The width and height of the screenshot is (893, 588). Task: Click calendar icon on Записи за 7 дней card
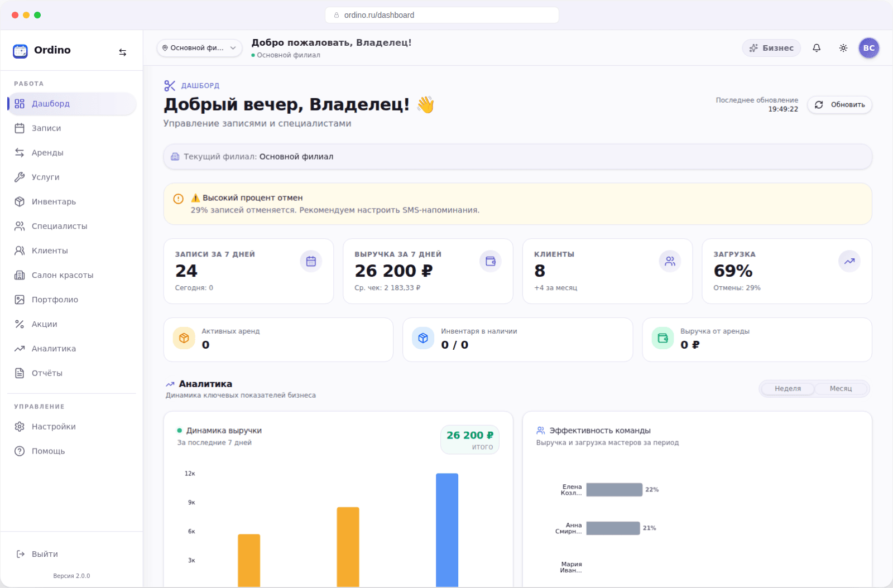tap(311, 261)
